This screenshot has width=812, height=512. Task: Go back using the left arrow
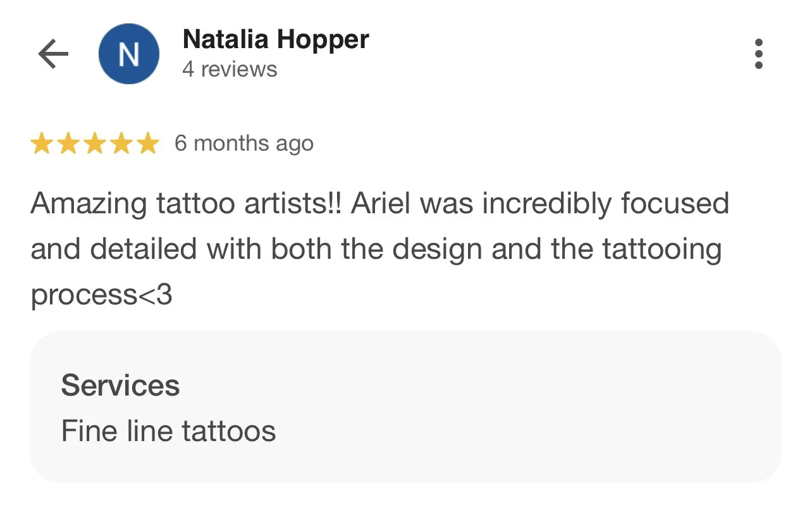(x=53, y=54)
